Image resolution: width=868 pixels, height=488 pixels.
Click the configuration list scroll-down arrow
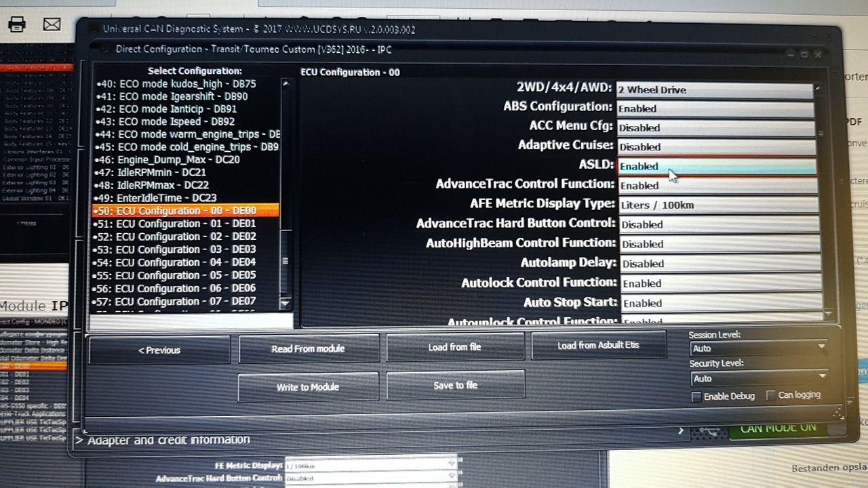click(x=285, y=303)
